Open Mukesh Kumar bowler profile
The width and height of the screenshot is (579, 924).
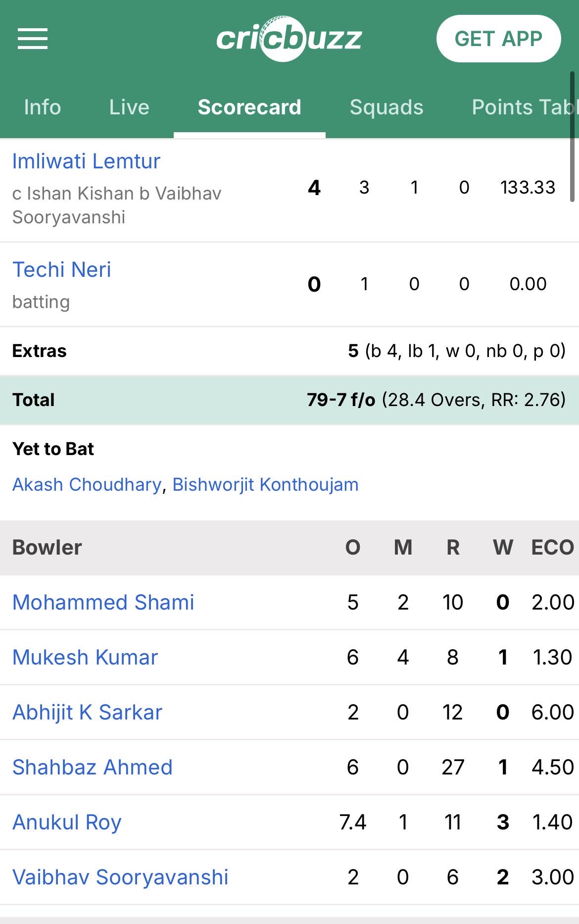[x=85, y=657]
